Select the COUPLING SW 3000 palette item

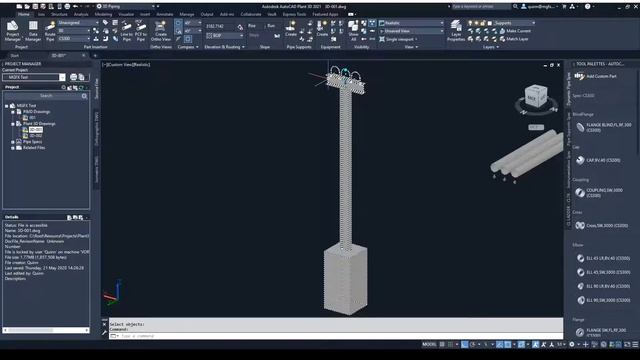(600, 193)
